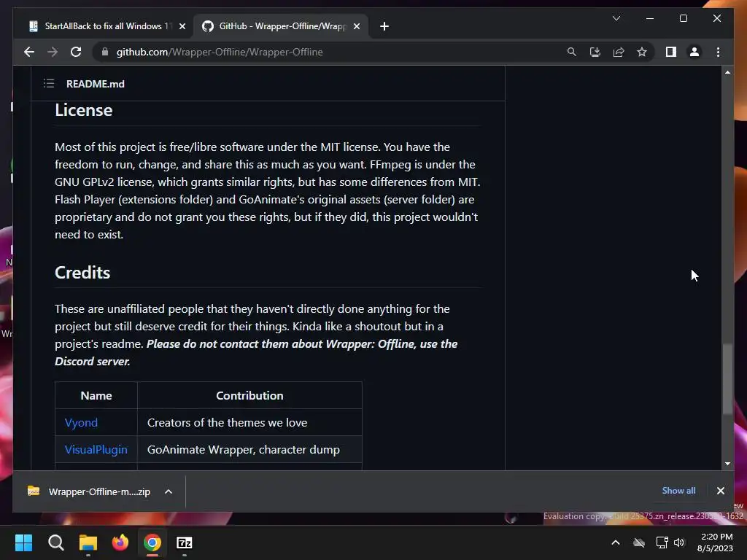The image size is (747, 560).
Task: Click the README.md file title
Action: coord(96,84)
